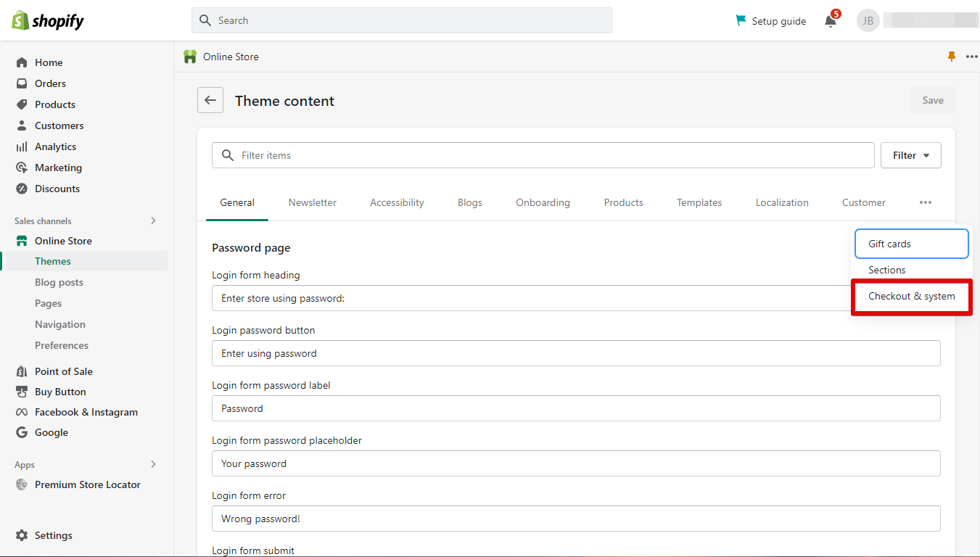Click the more tabs ellipsis button

tap(925, 203)
